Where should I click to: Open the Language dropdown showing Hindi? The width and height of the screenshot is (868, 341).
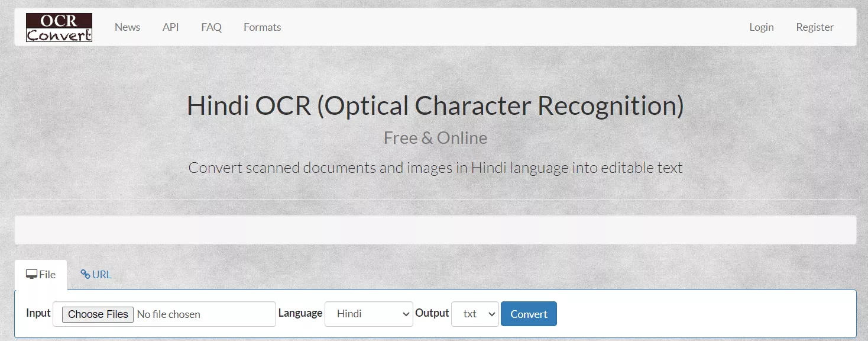(368, 314)
